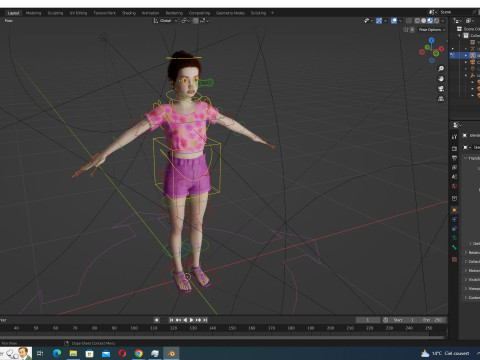Switch to the Modeling workspace tab
The width and height of the screenshot is (480, 360).
(x=33, y=13)
